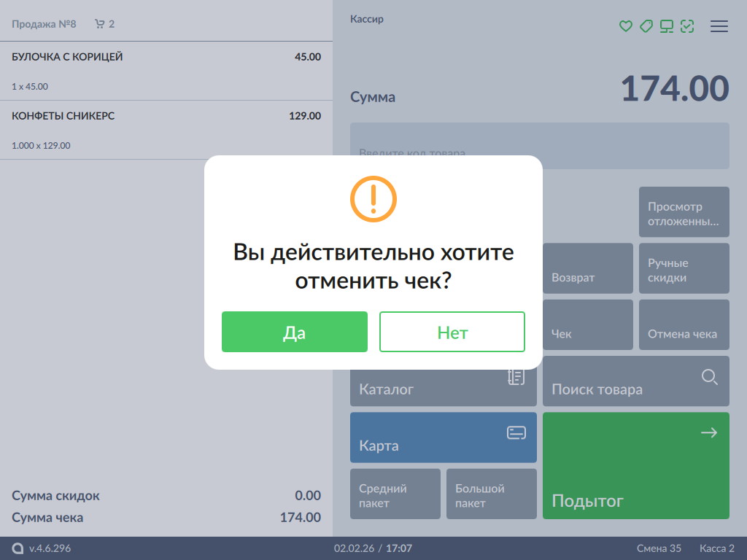Select the БУЛОЧКА С КОРИЦЕЙ line item
The width and height of the screenshot is (747, 560).
point(166,71)
